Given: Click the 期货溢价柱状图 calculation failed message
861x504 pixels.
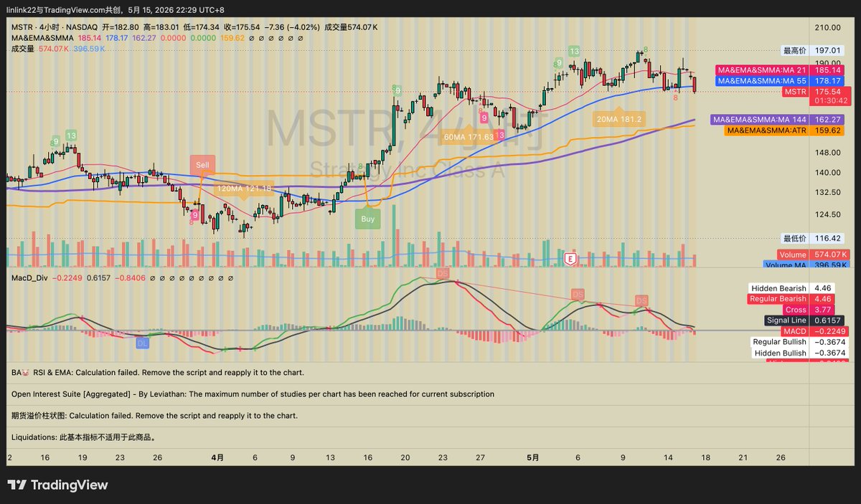Looking at the screenshot, I should click(154, 415).
